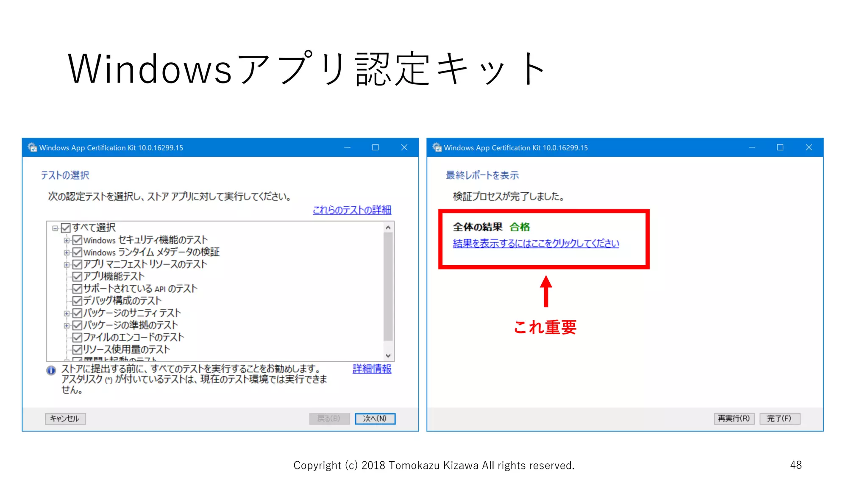Expand アプリ マニフェスト リソースのテスト node
The width and height of the screenshot is (868, 488).
67,265
